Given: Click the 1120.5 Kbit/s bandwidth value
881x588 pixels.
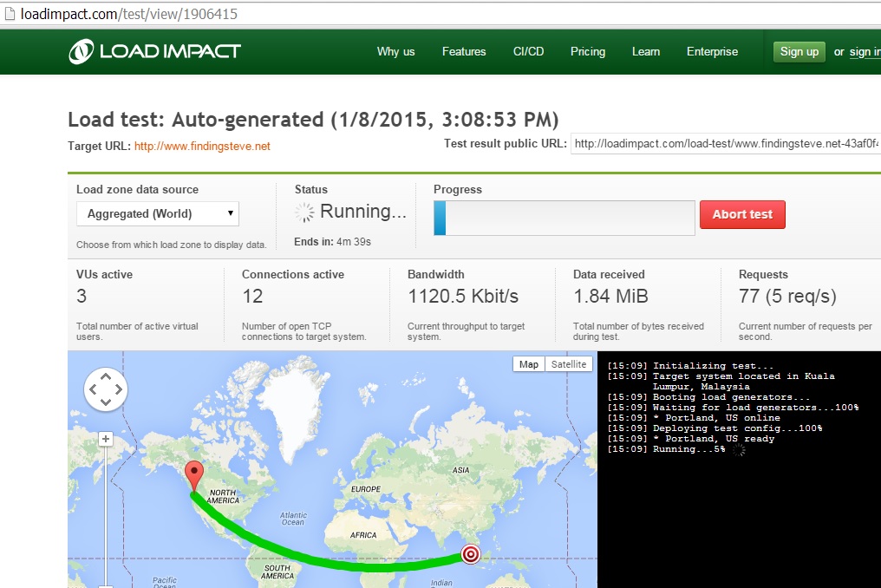Looking at the screenshot, I should [x=463, y=297].
